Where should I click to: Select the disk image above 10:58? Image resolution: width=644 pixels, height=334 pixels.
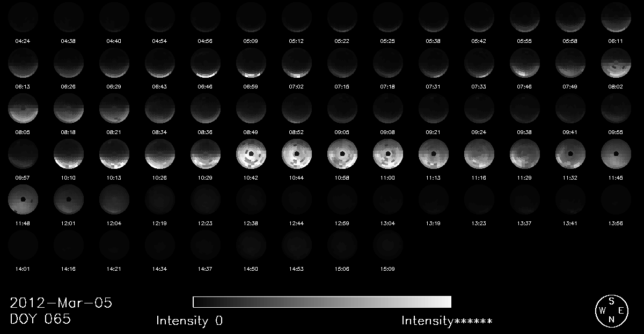click(342, 154)
